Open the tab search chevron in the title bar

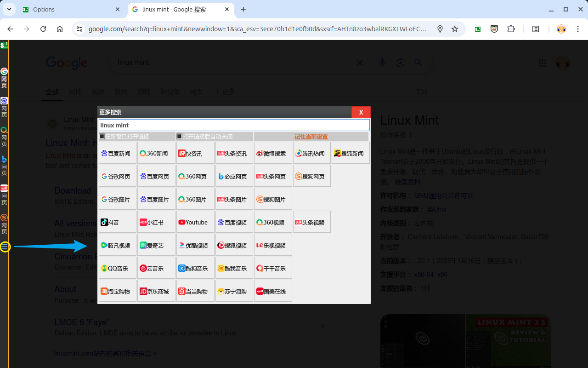[8, 9]
